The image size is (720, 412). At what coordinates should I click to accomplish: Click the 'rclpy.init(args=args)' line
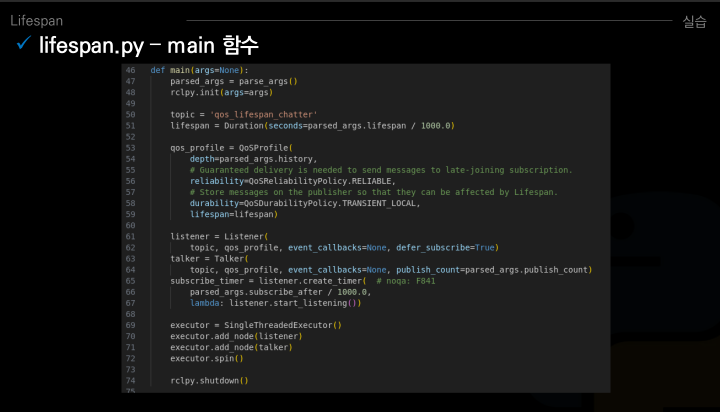tap(221, 92)
